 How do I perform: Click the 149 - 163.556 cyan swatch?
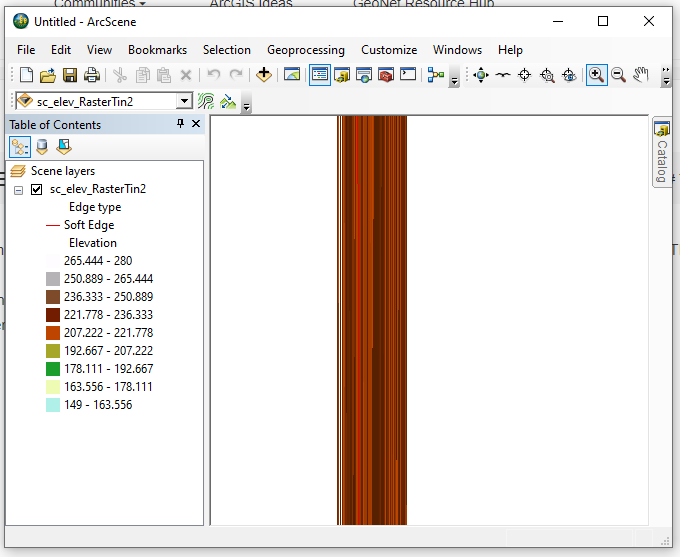click(53, 405)
